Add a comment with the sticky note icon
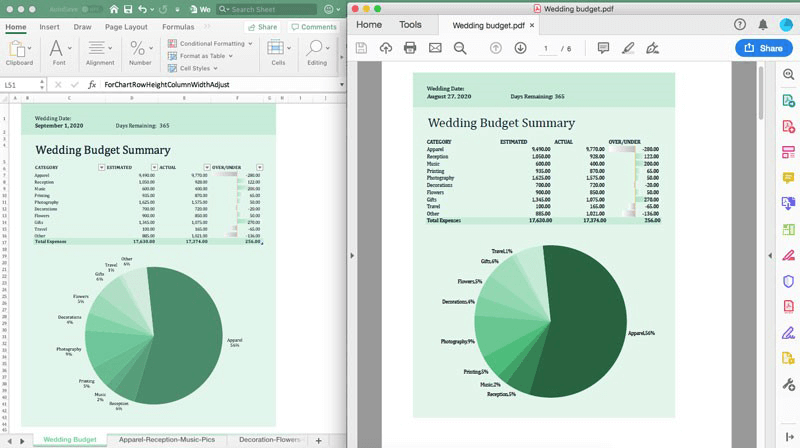 (603, 48)
